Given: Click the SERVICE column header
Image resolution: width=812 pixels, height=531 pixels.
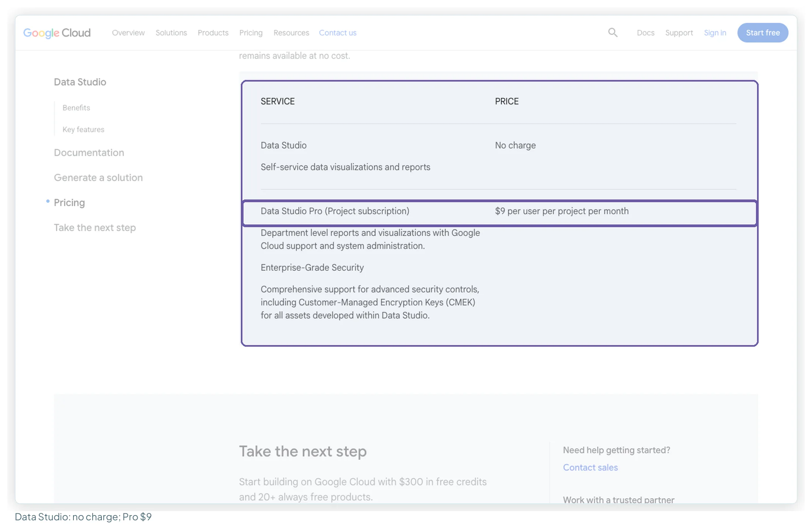Looking at the screenshot, I should 278,101.
